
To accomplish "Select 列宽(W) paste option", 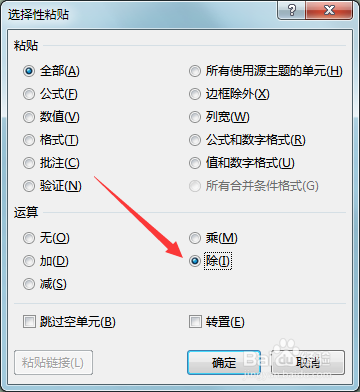I will click(x=219, y=117).
